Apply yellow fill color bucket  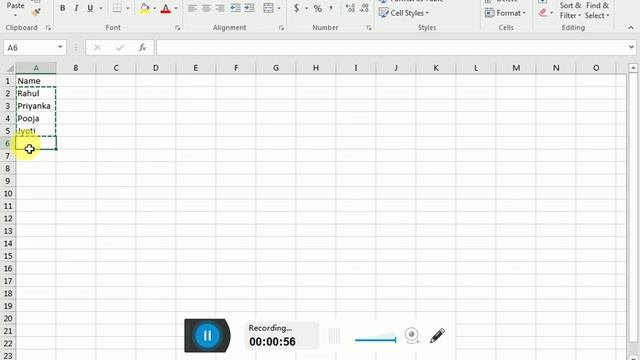point(144,8)
